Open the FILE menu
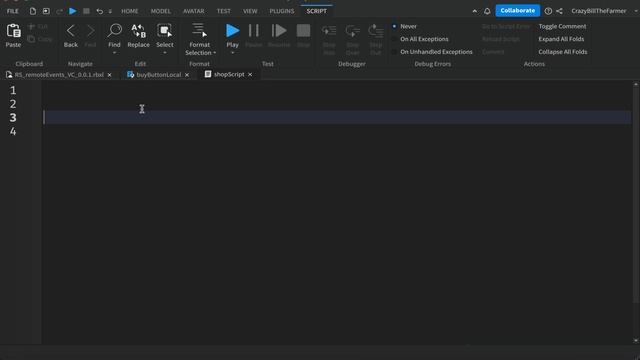640x360 pixels. coord(13,11)
